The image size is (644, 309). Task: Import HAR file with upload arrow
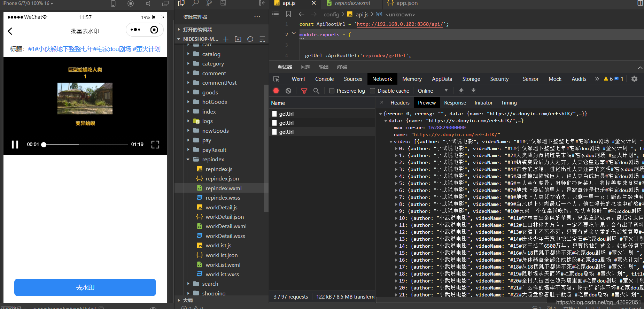coord(461,91)
